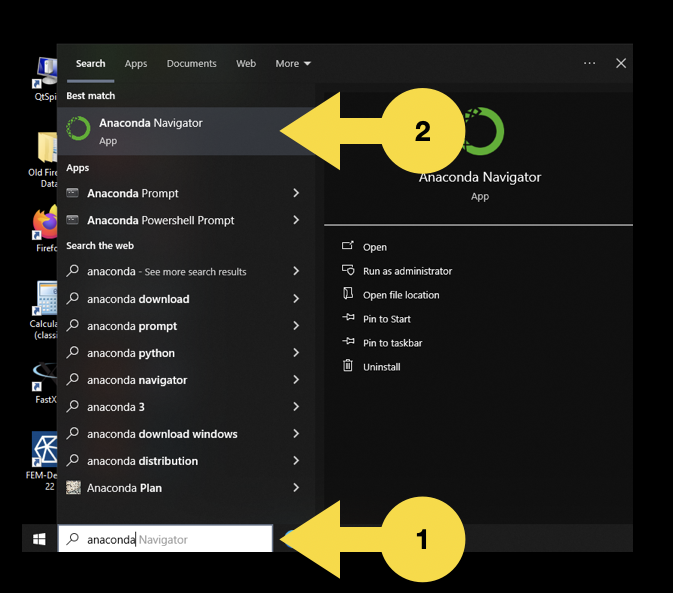
Task: Click the trash icon next to Uninstall
Action: (348, 366)
